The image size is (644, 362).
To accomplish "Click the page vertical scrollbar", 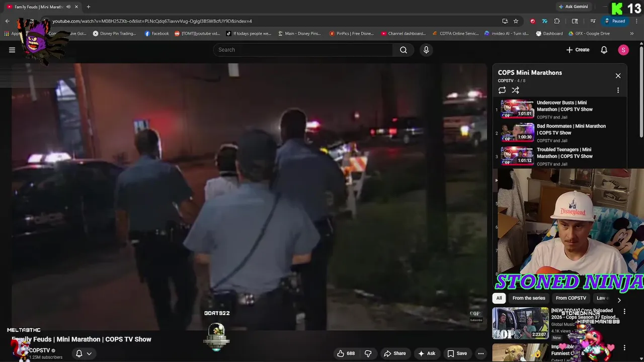I will 641,90.
